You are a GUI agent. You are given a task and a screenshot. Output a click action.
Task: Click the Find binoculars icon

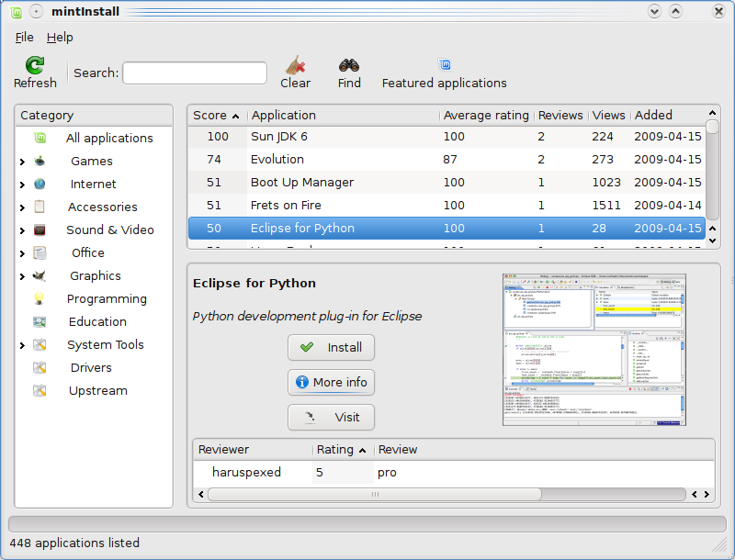tap(349, 65)
